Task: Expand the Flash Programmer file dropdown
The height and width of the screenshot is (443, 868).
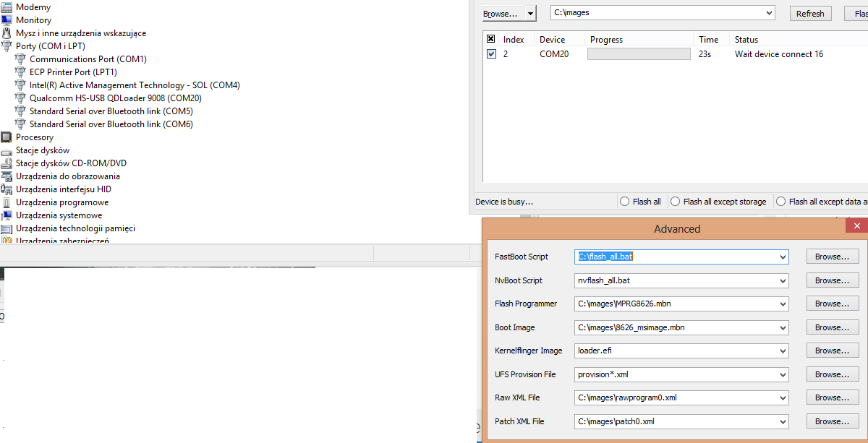Action: [783, 304]
